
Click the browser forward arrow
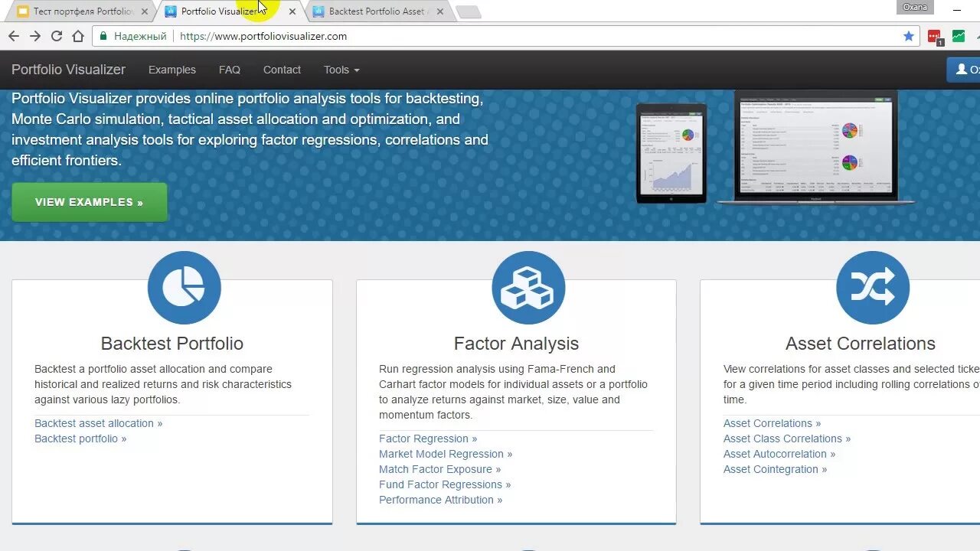(x=34, y=36)
